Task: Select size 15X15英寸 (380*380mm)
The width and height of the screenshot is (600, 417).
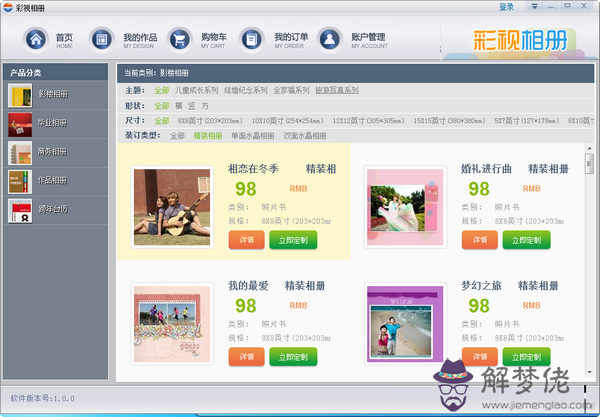Action: [450, 121]
